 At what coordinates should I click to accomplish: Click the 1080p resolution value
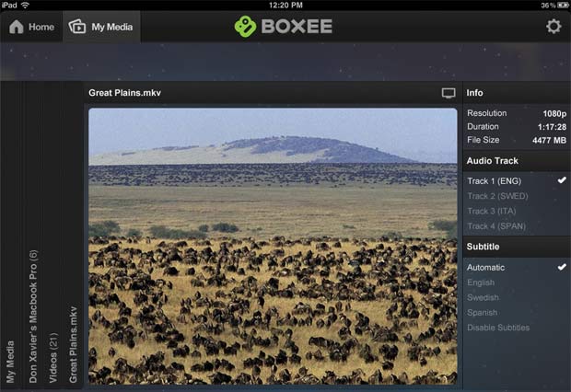point(554,113)
